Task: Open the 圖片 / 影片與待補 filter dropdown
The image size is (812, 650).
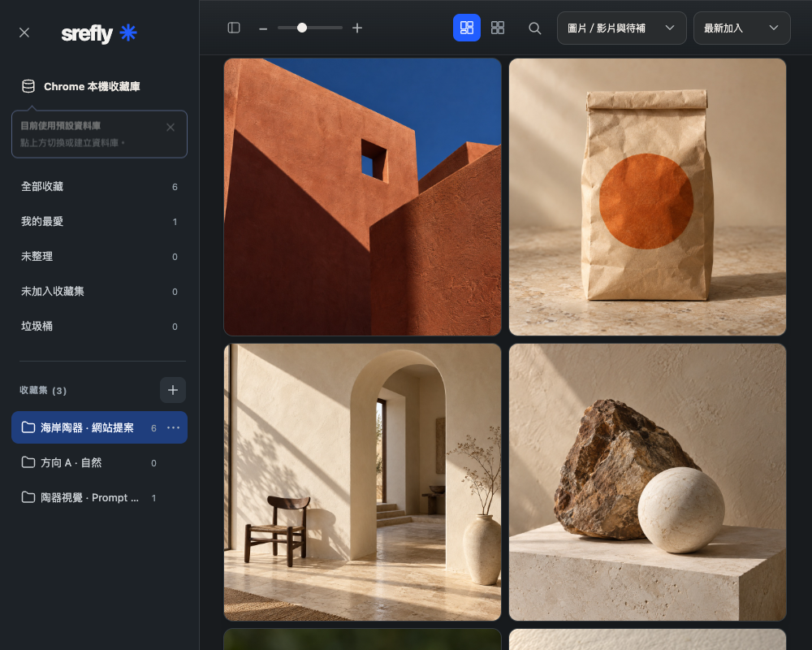Action: pos(621,28)
